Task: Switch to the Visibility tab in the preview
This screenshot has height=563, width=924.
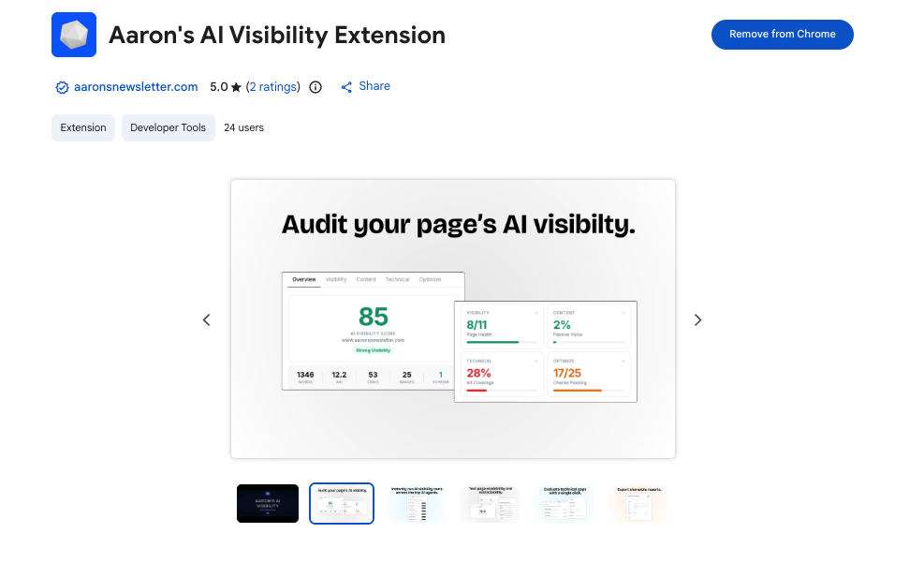Action: coord(335,279)
